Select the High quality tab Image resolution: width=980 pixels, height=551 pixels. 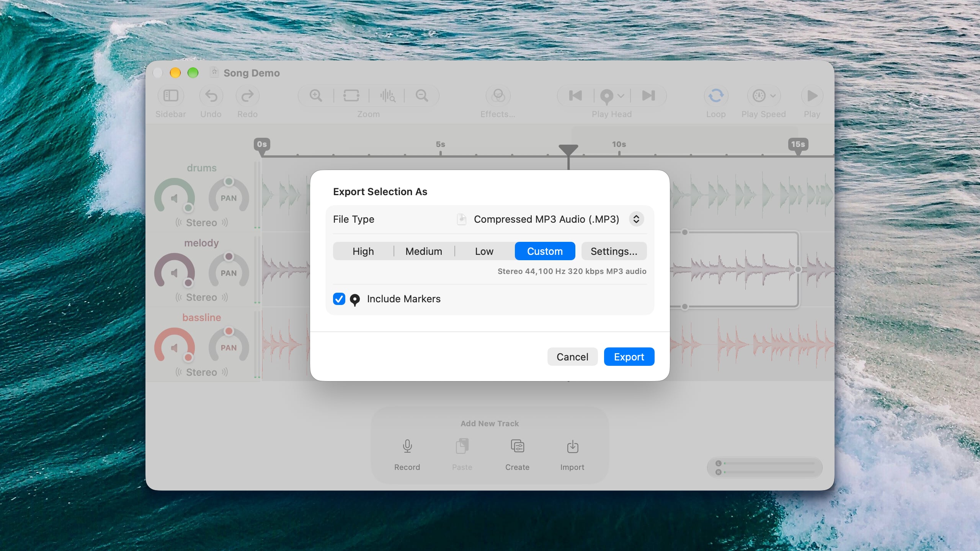363,251
